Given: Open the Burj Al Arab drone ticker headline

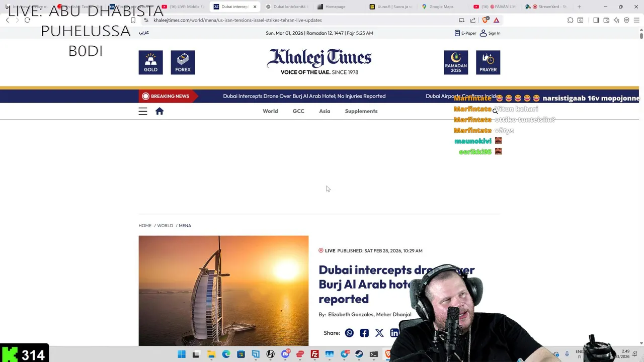Looking at the screenshot, I should click(x=304, y=96).
